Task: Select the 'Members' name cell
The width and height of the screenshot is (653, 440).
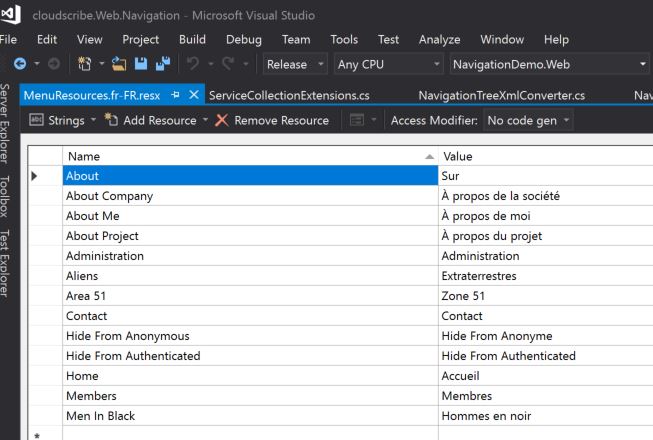Action: (250, 395)
